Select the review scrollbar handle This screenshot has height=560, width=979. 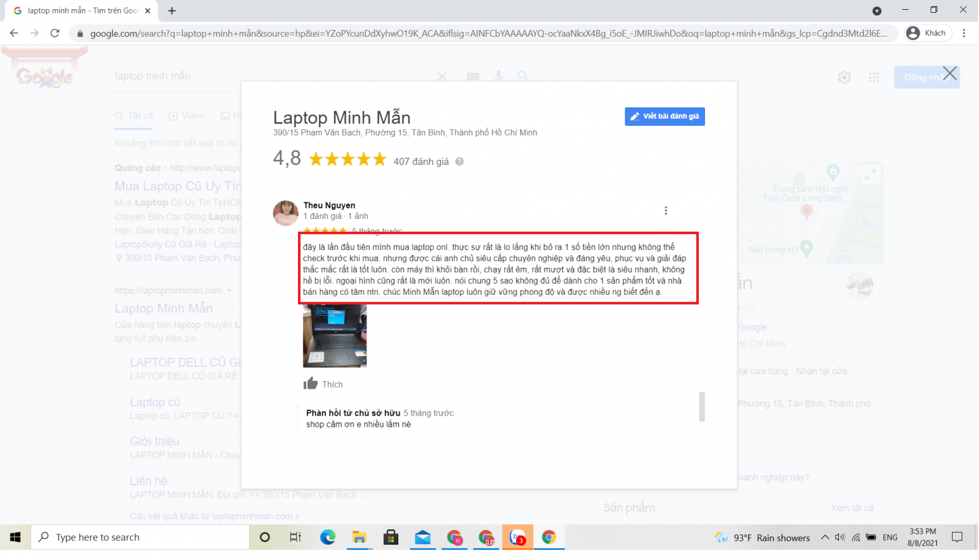pyautogui.click(x=702, y=407)
